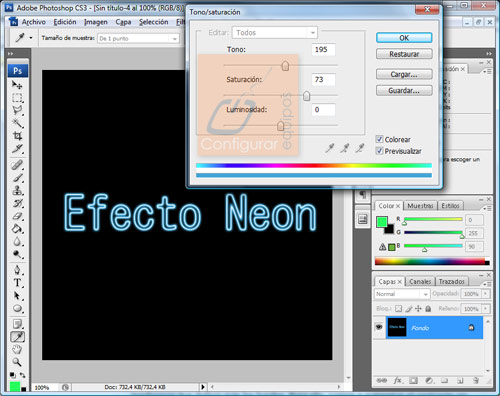This screenshot has height=396, width=500.
Task: Click the Restaurar button
Action: [404, 54]
